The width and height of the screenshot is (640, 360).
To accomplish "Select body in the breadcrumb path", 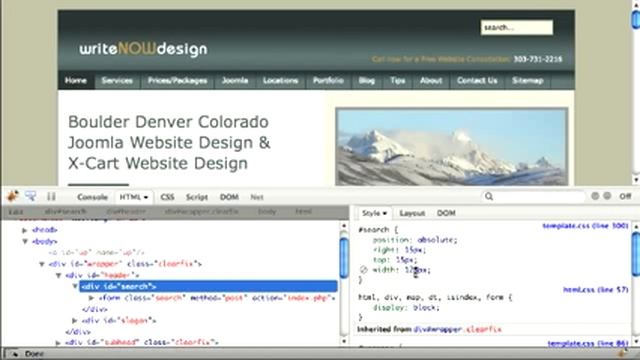I will click(267, 212).
